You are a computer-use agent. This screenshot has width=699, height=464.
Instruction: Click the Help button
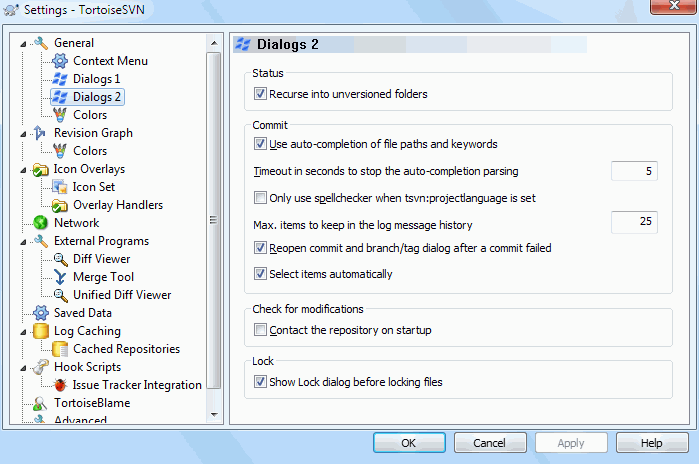[652, 443]
